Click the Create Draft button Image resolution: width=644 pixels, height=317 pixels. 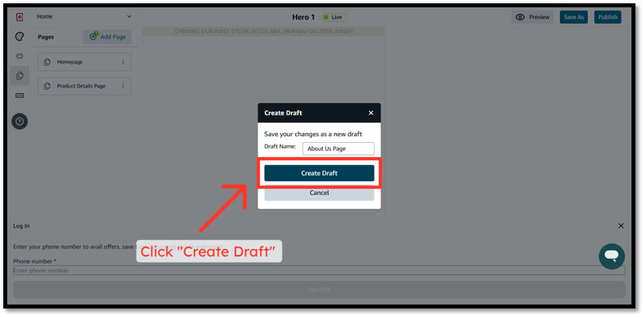[319, 173]
